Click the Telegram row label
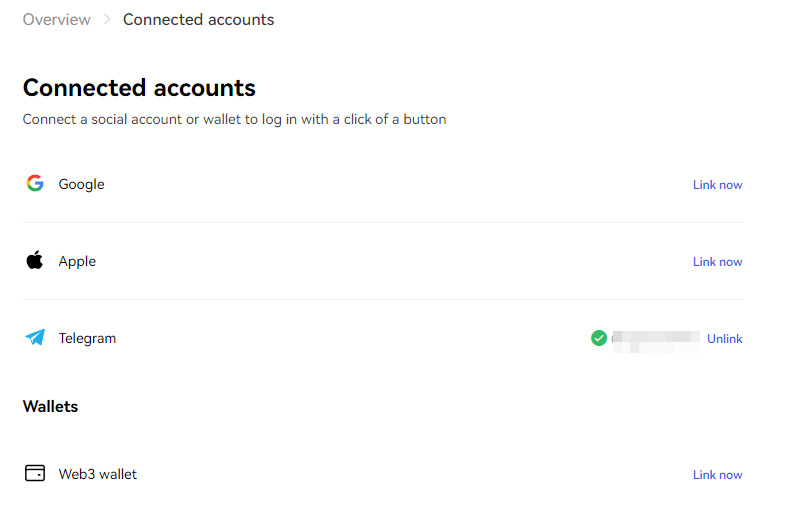The height and width of the screenshot is (516, 791). [87, 338]
